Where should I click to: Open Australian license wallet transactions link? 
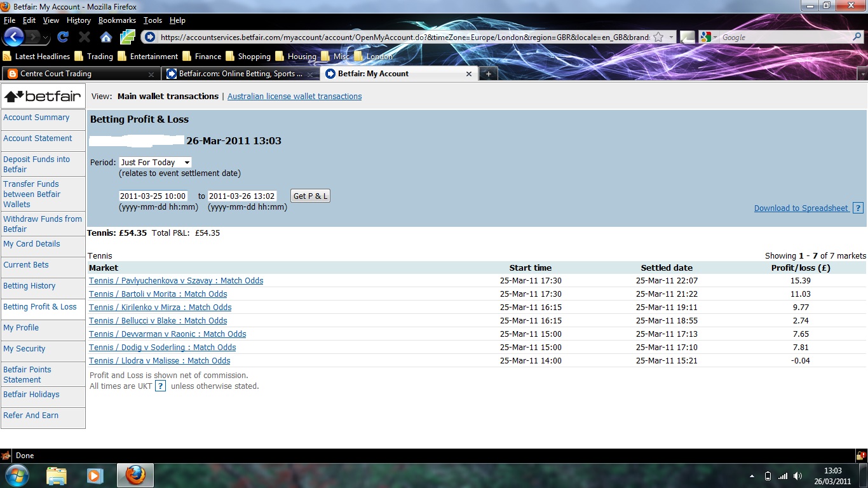(295, 97)
